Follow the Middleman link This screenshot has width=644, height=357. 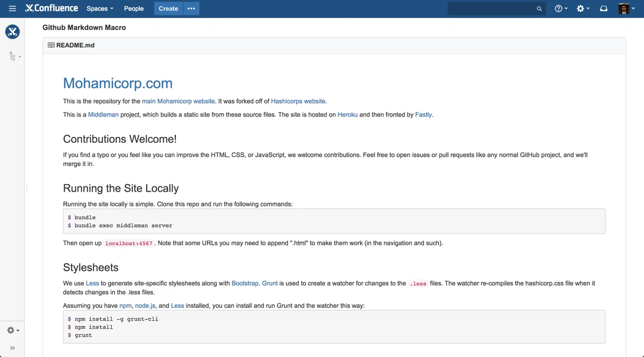click(x=103, y=114)
